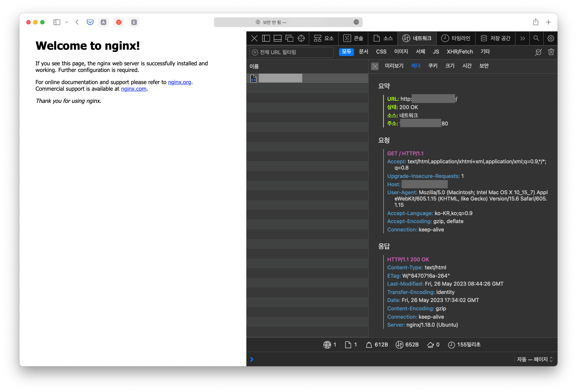Click the console prompt arrow

pos(252,359)
